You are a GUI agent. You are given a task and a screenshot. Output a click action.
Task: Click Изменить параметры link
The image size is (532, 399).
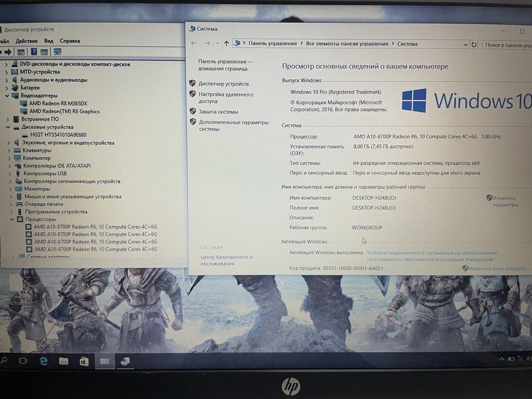point(505,201)
